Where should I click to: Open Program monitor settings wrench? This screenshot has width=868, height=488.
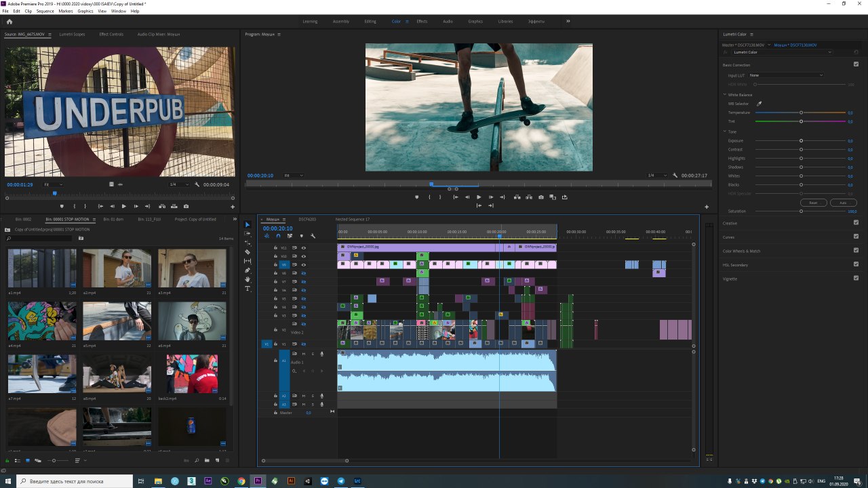674,176
